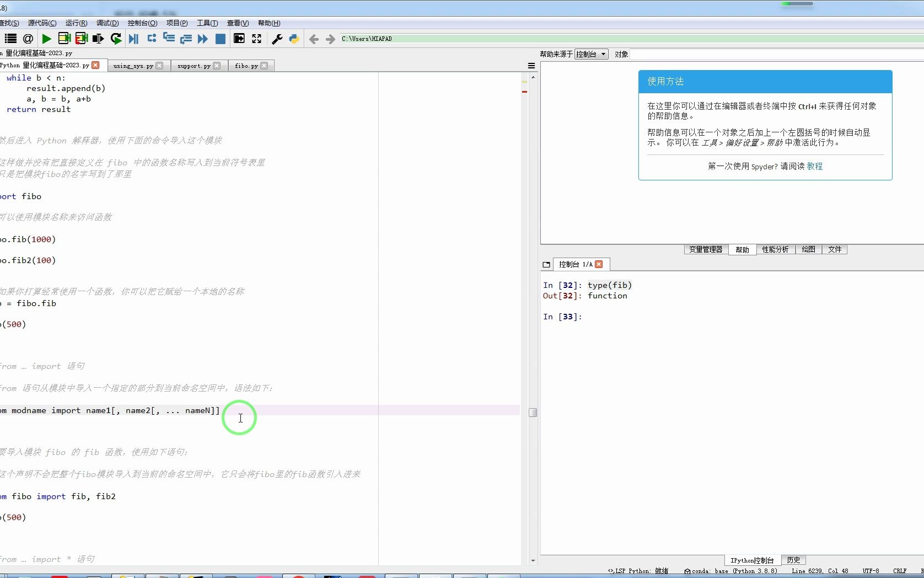This screenshot has height=578, width=924.
Task: Click the 'In [33]:' console prompt
Action: tap(562, 317)
